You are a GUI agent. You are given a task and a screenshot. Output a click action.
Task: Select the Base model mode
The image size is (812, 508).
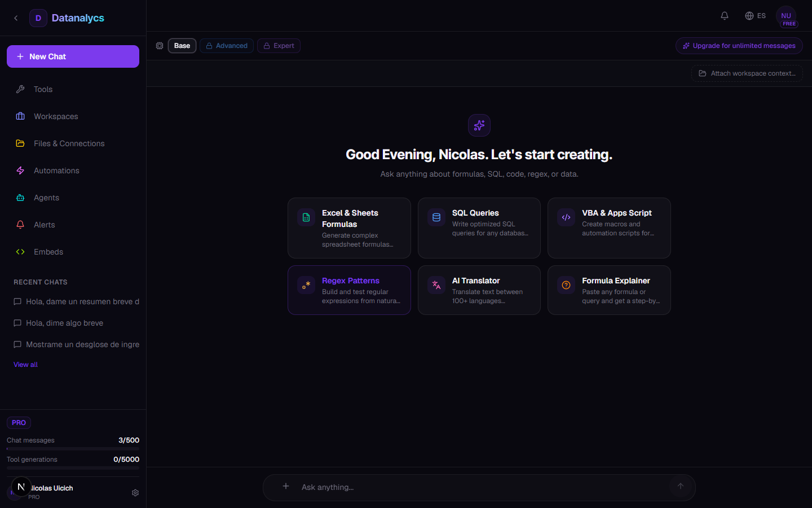(182, 46)
